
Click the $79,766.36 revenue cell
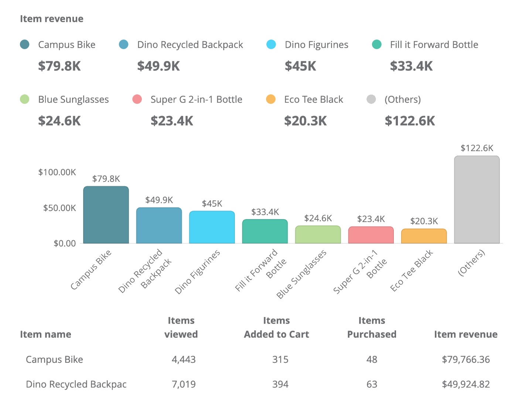pyautogui.click(x=466, y=359)
